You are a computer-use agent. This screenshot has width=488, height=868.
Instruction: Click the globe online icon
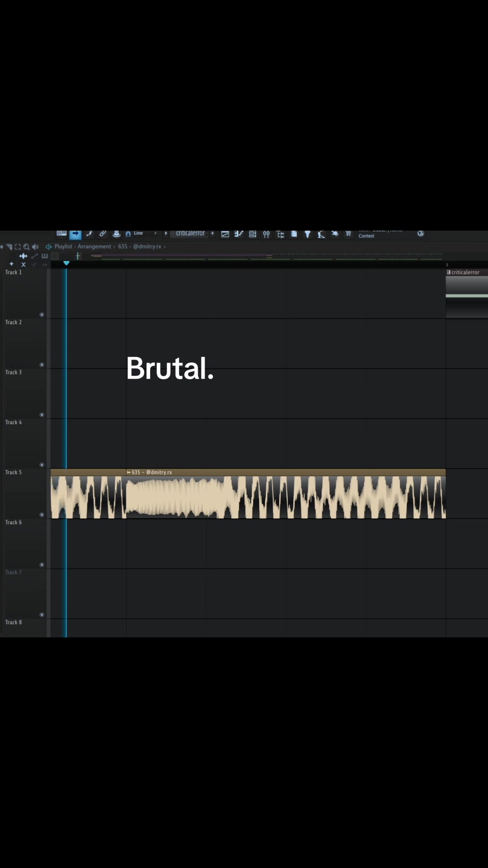tap(420, 233)
